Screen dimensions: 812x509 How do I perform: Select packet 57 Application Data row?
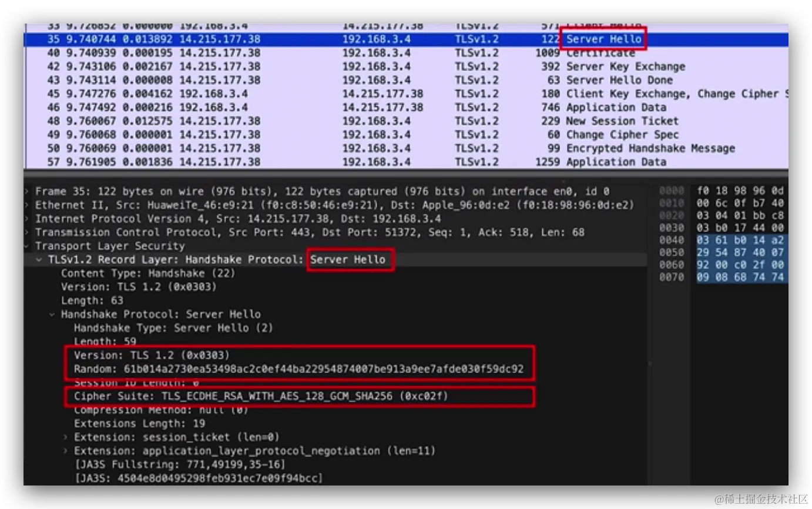[x=406, y=161]
